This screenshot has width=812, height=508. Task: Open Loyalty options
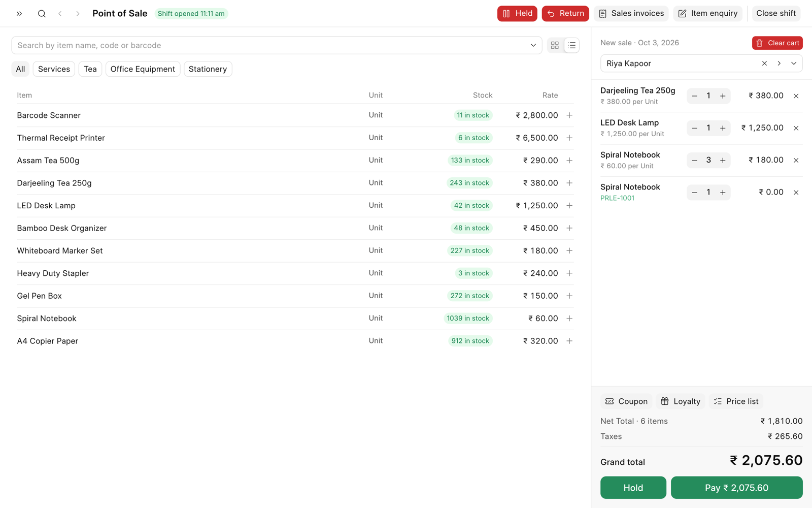(x=681, y=401)
